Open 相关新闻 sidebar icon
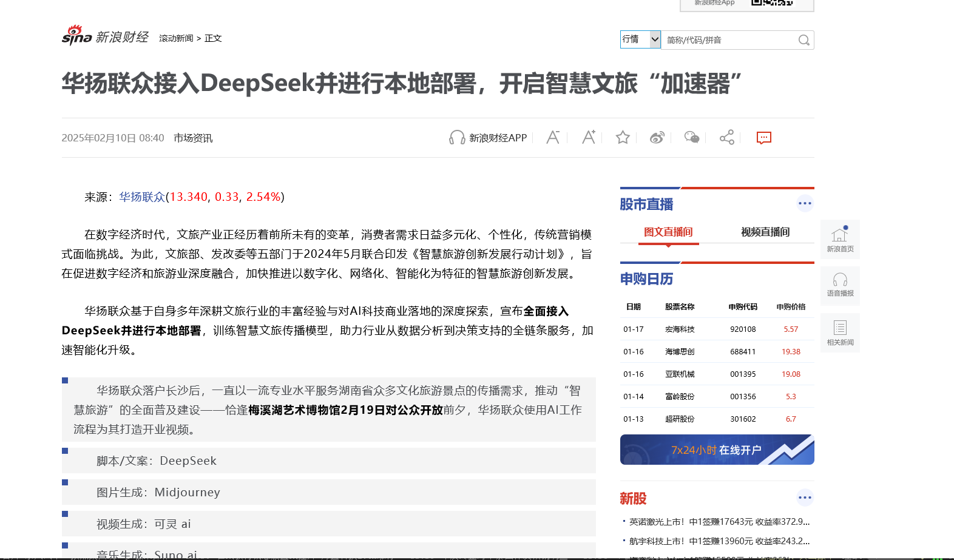Image resolution: width=954 pixels, height=560 pixels. coord(840,332)
